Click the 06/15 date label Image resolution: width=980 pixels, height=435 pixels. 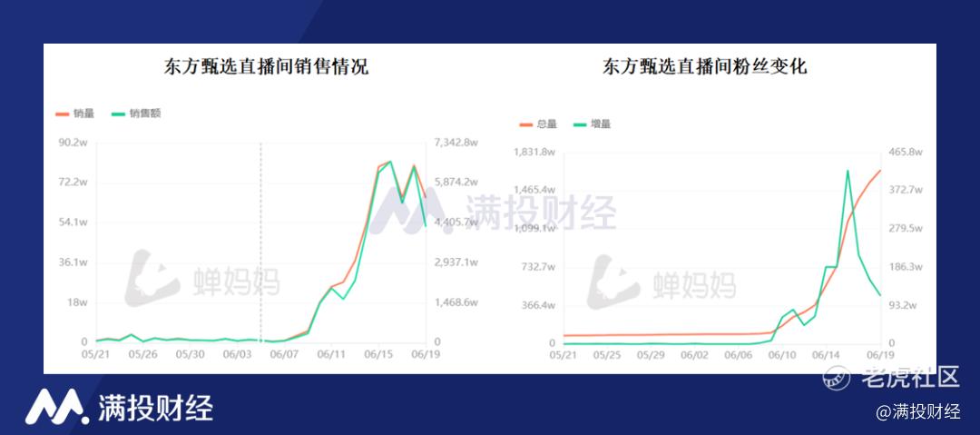pos(378,353)
